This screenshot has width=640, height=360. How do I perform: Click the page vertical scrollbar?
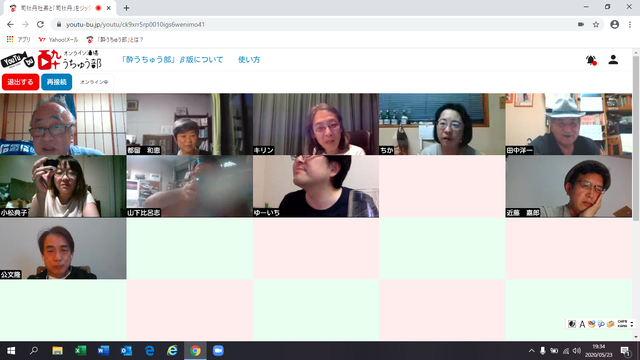636,139
